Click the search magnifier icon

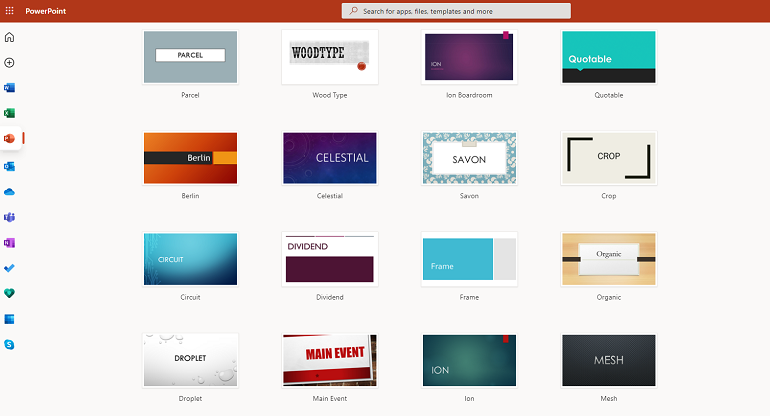point(354,11)
